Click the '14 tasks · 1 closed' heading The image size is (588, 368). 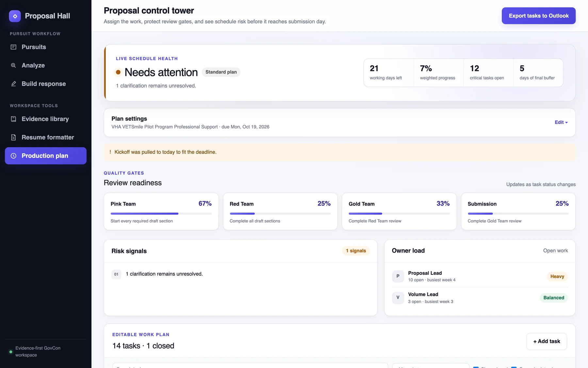coord(143,346)
